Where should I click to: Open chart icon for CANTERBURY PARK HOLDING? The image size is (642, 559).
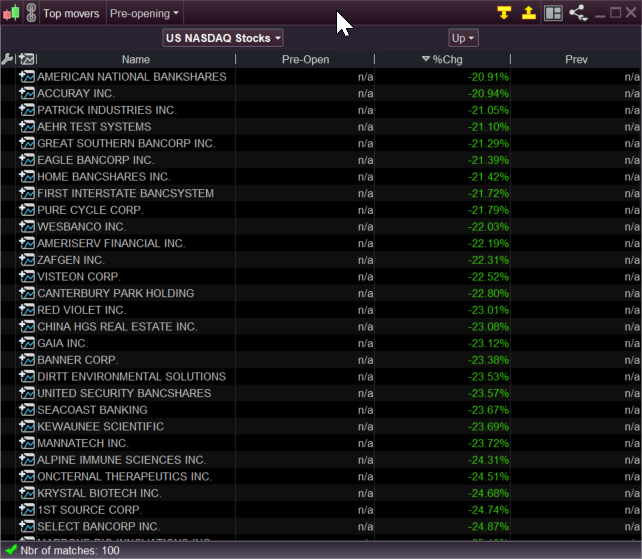[x=27, y=293]
